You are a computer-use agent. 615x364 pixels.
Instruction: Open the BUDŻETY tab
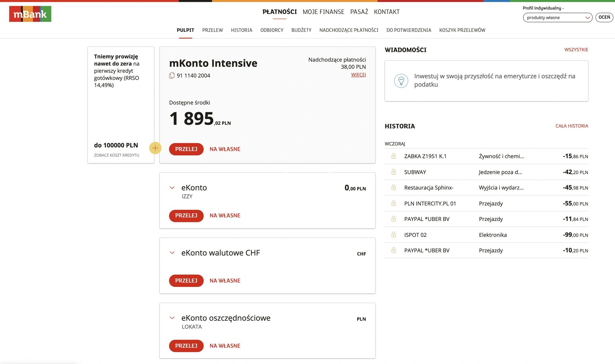(x=301, y=30)
